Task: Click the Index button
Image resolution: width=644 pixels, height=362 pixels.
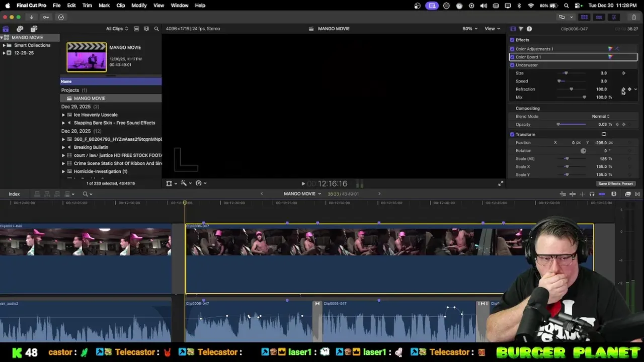Action: click(14, 194)
